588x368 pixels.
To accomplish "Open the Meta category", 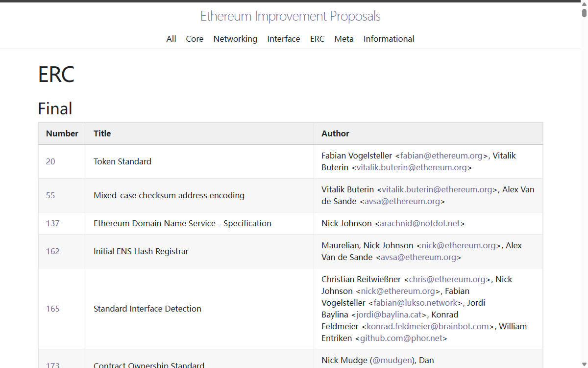I will [344, 39].
